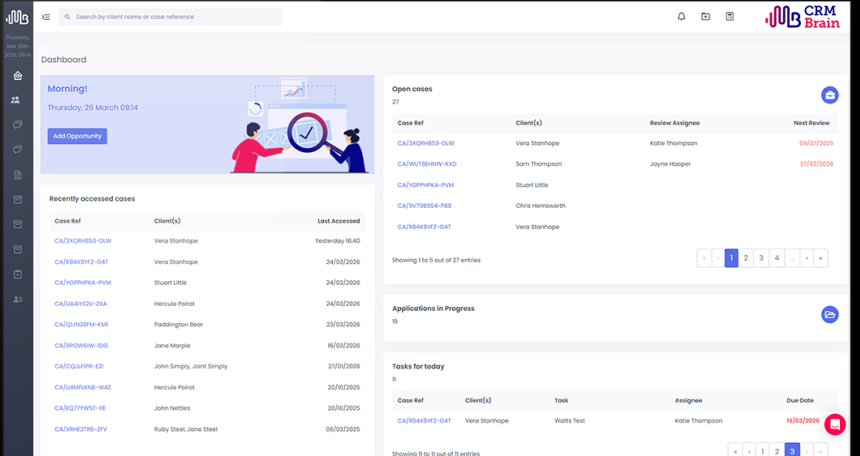Open CA/RB4X9YFZ-G4T in Tasks for today
This screenshot has width=860, height=456.
coord(424,421)
